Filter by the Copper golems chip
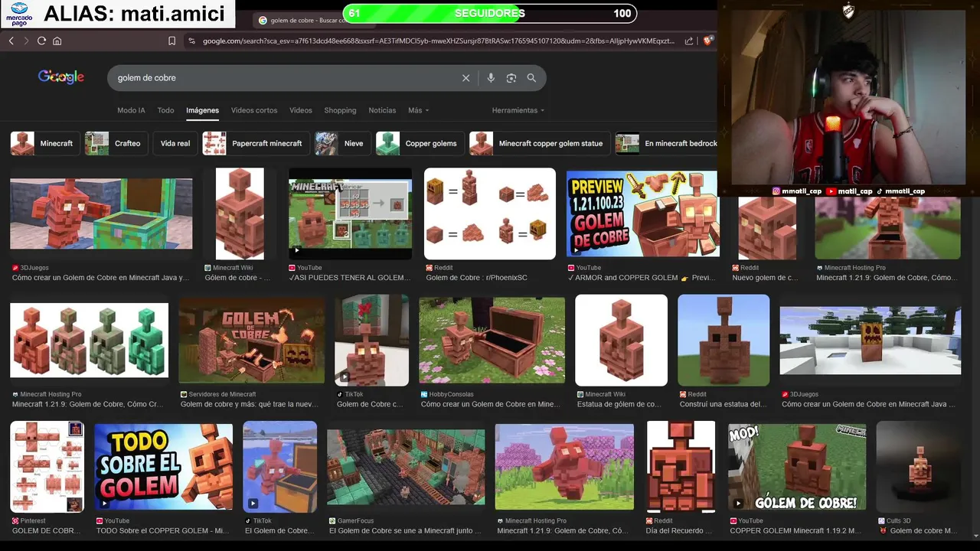Screen dimensions: 980x551 (x=420, y=143)
